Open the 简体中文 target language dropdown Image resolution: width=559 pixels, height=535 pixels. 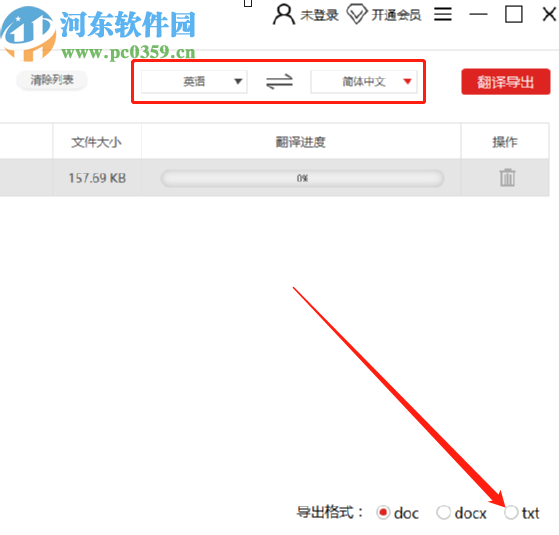364,82
